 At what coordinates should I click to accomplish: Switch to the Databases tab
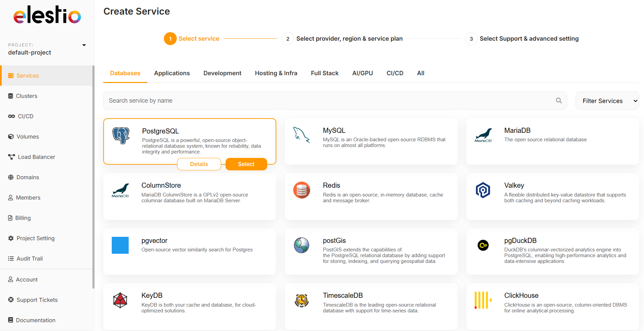125,73
